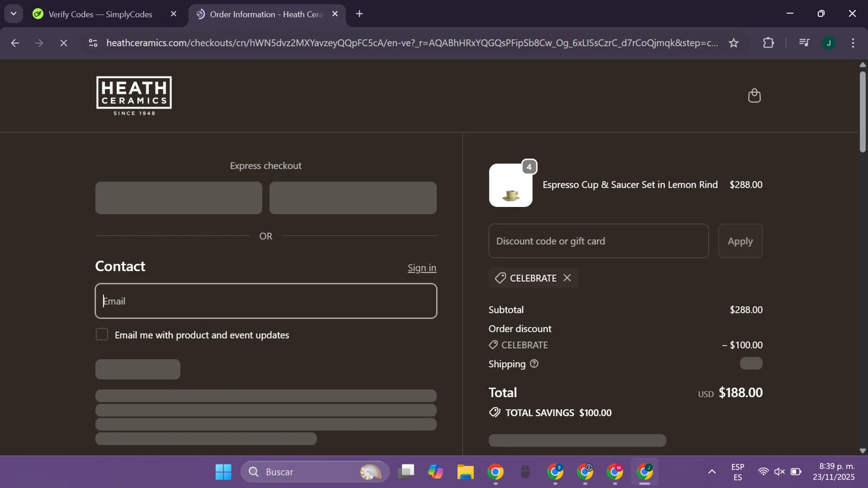The image size is (868, 488).
Task: Remove the CELEBRATE discount code
Action: 567,278
